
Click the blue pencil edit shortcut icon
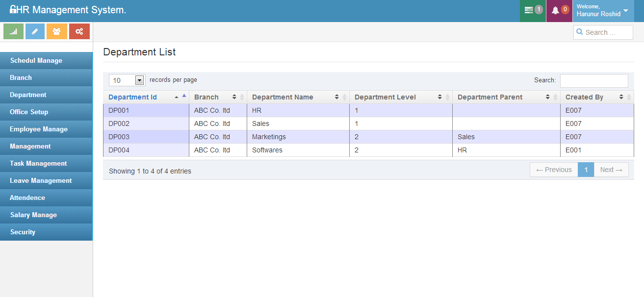tap(35, 31)
